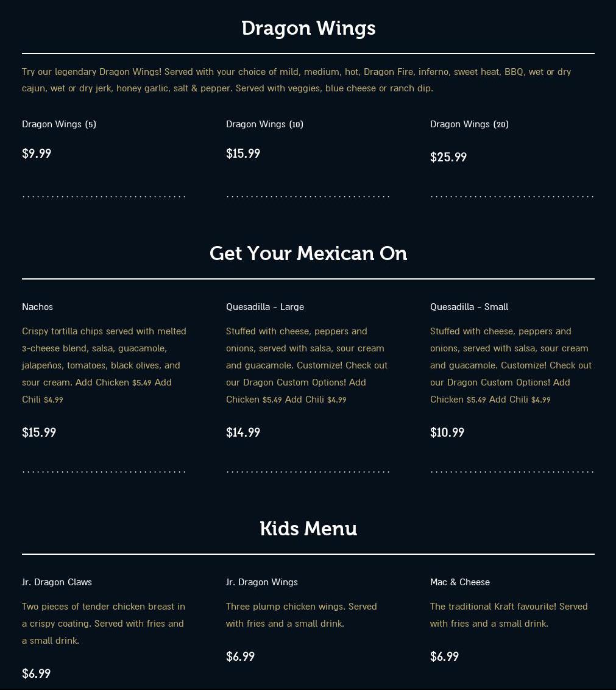Click the Kids Menu heading

(x=308, y=529)
